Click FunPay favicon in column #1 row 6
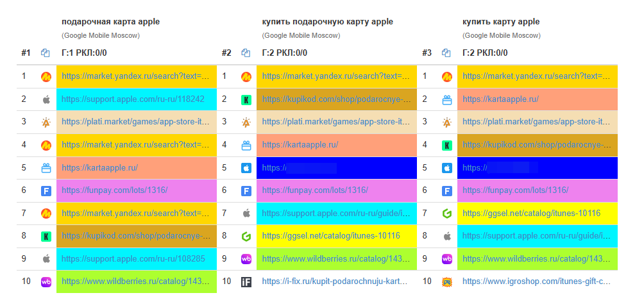 (x=46, y=191)
